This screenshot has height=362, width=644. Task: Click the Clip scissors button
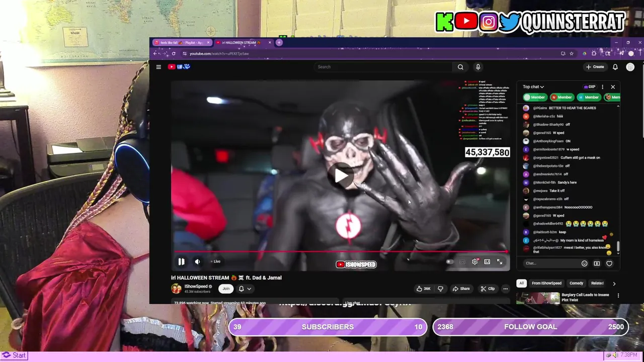[x=488, y=289]
